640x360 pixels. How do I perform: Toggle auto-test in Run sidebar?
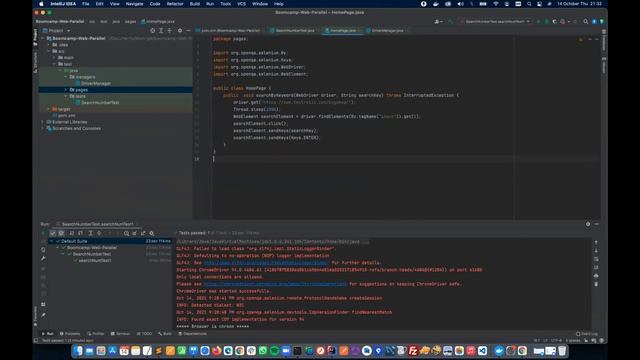point(43,249)
